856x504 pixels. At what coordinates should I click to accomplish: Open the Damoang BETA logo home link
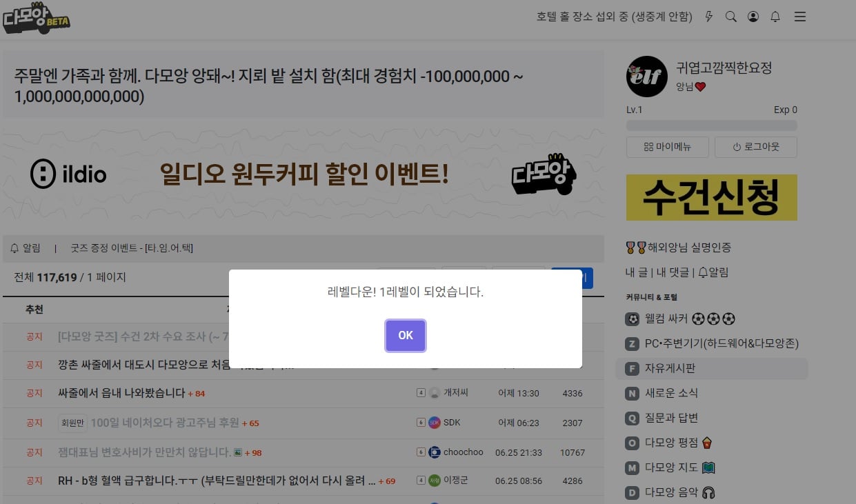36,17
